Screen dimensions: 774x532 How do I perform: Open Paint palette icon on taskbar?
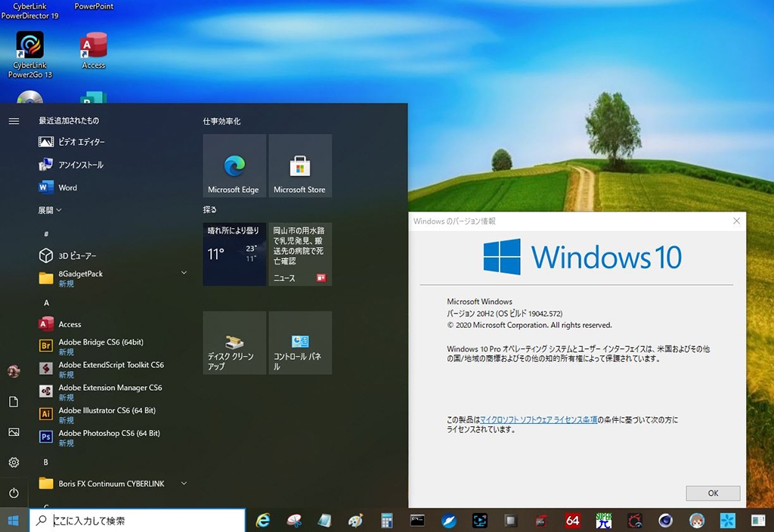(355, 521)
